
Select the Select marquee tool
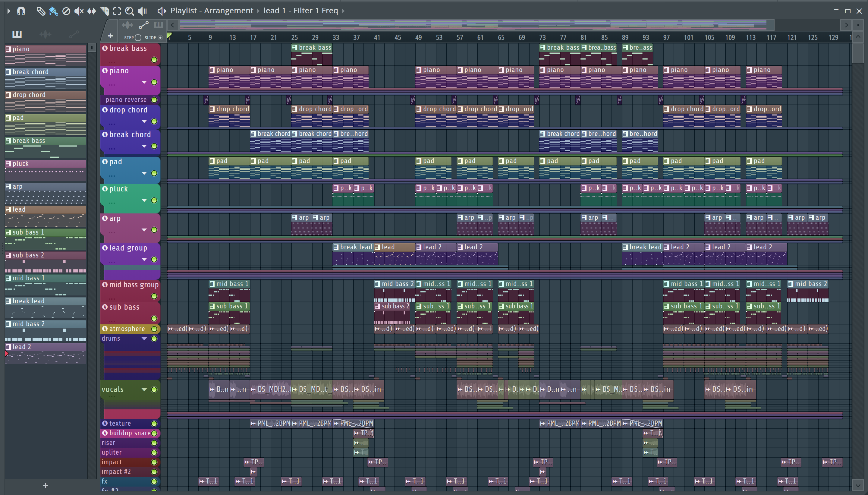(x=117, y=11)
